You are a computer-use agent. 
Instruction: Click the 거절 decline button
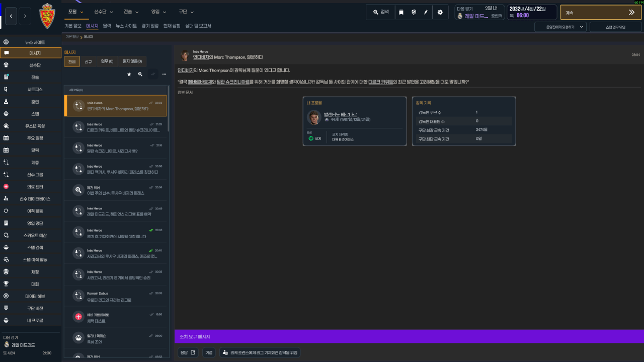tap(209, 352)
